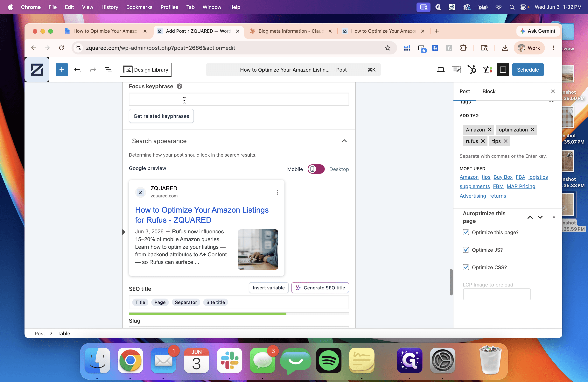Open the laptop preview view icon

[440, 70]
